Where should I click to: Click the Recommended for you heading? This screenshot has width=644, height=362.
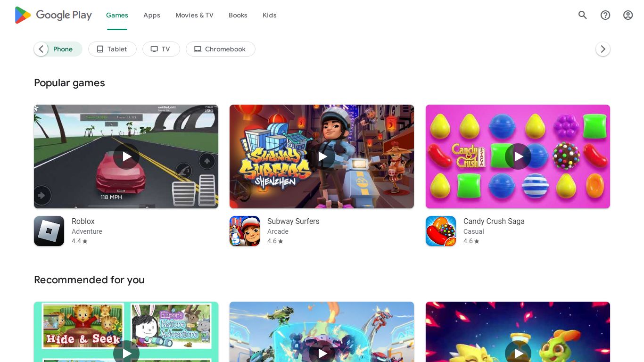pos(89,280)
